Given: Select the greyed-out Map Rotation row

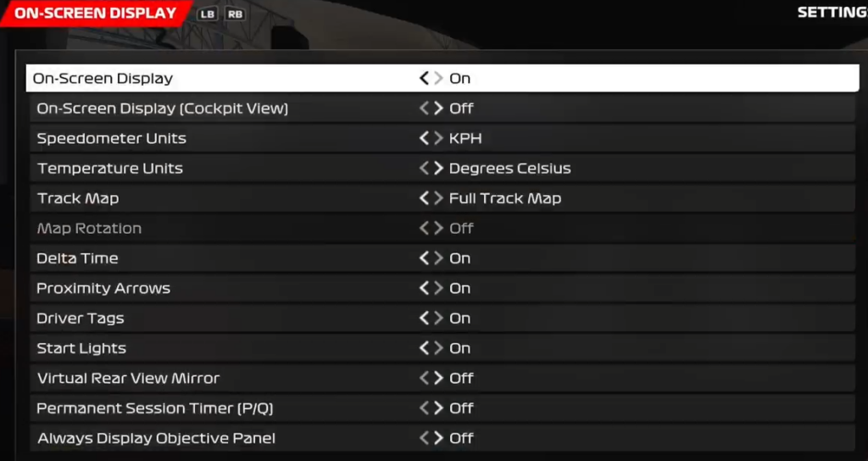Looking at the screenshot, I should pyautogui.click(x=442, y=228).
